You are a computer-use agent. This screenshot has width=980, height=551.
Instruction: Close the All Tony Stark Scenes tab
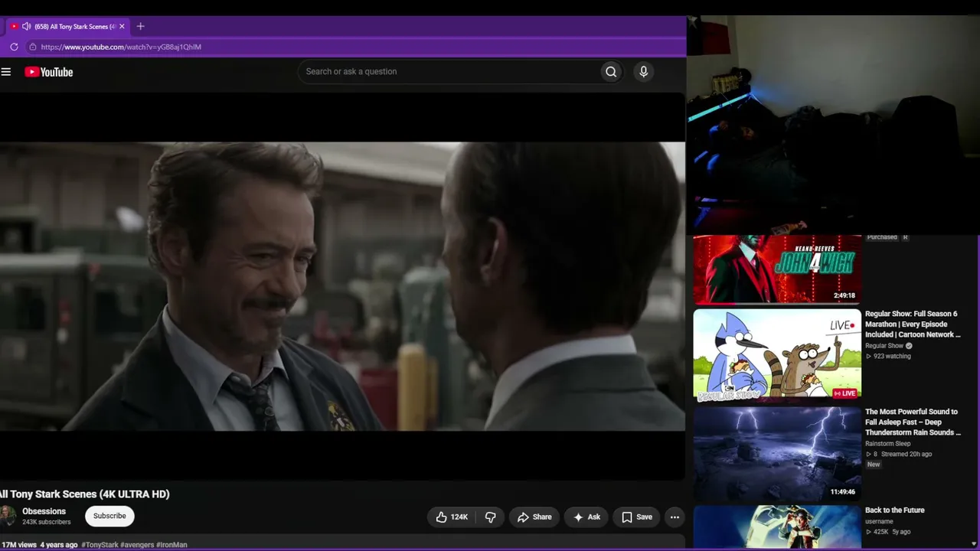tap(122, 26)
